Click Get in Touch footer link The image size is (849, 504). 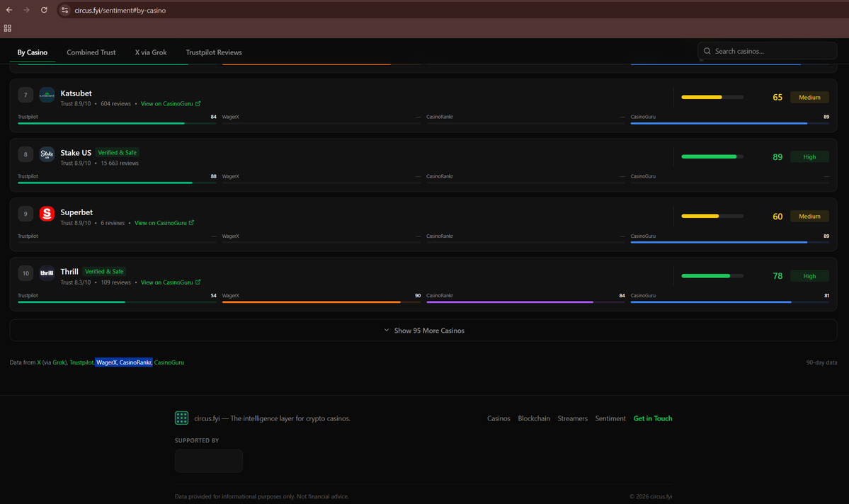[652, 418]
